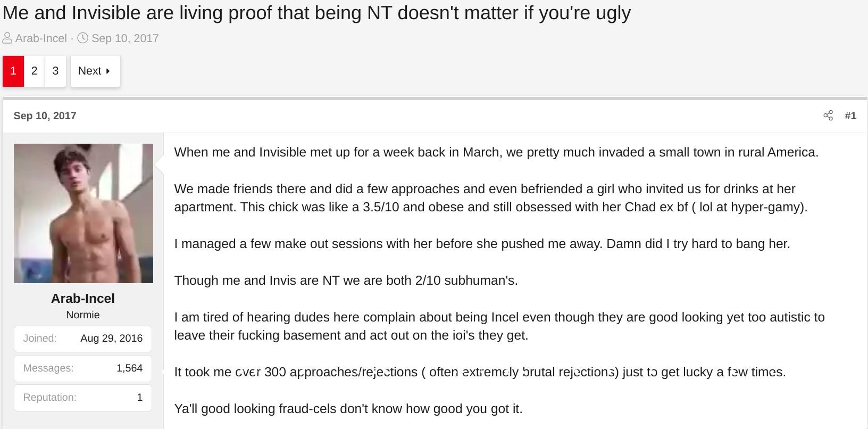Open Arab-Incel profile from username under avatar

[83, 299]
